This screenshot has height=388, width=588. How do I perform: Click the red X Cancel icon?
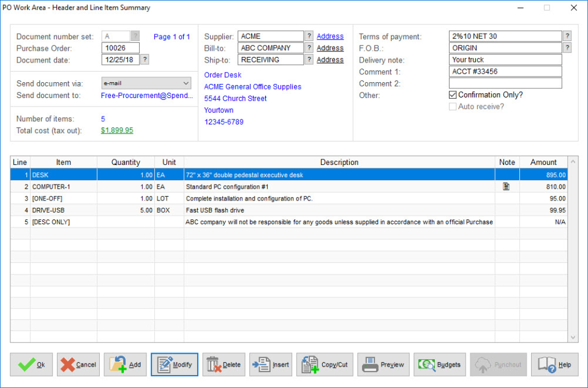tap(69, 364)
